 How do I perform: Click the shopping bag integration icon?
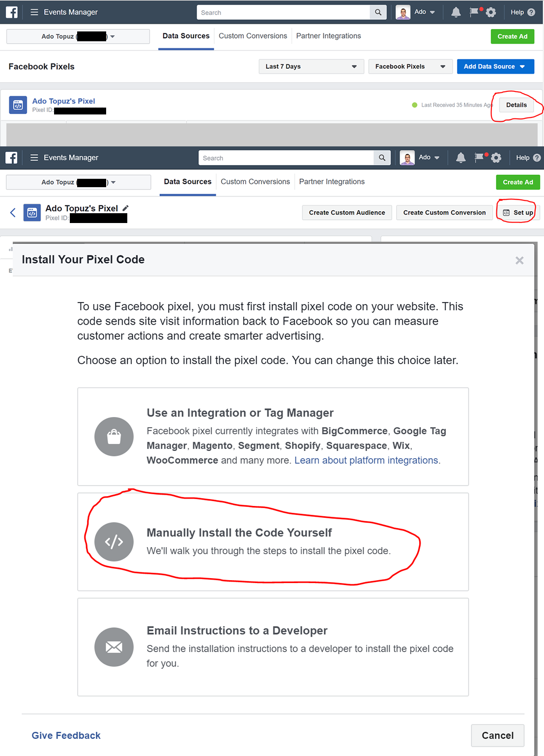pyautogui.click(x=114, y=437)
